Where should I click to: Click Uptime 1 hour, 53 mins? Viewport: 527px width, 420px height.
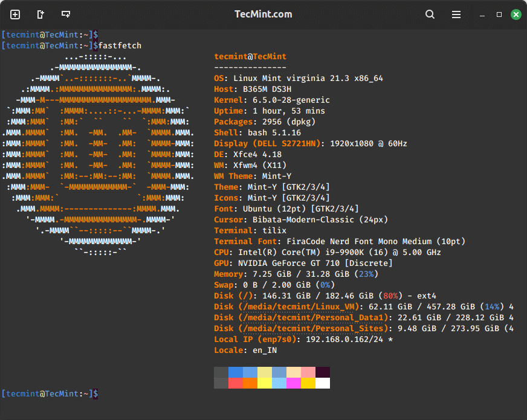pyautogui.click(x=270, y=111)
